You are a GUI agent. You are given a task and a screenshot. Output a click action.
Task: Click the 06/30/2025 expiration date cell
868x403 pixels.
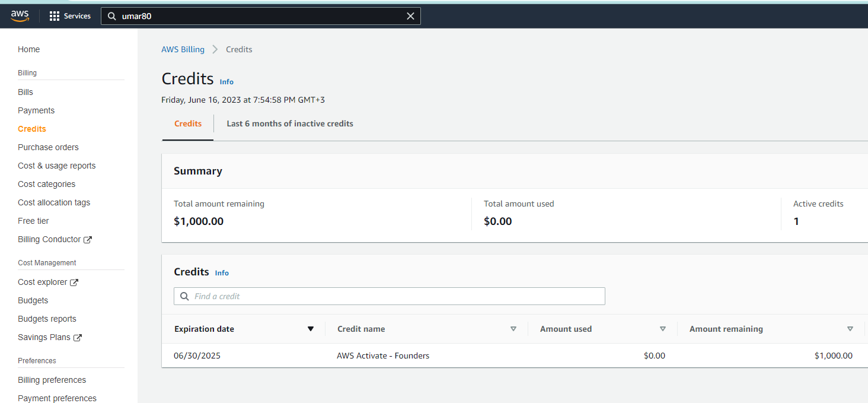pyautogui.click(x=197, y=356)
